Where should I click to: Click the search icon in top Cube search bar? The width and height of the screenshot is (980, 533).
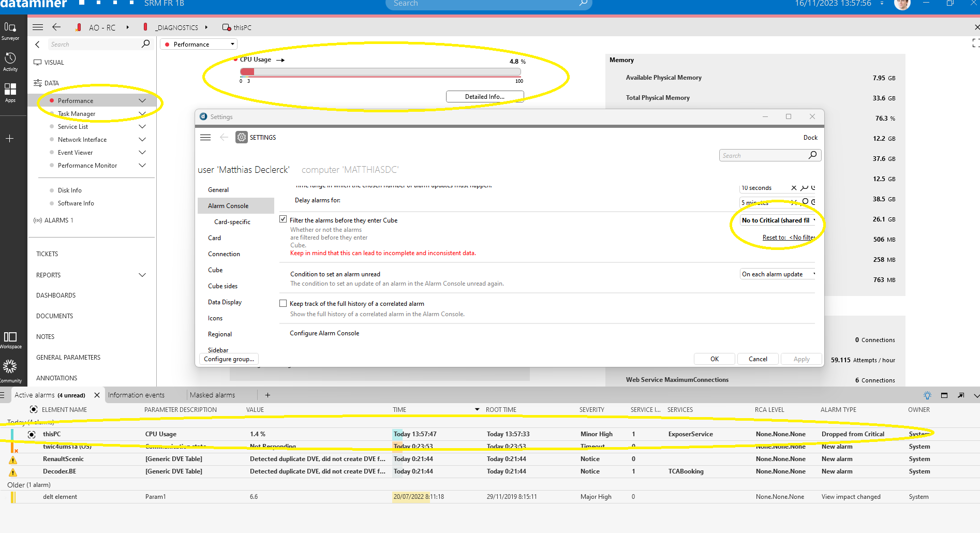tap(583, 4)
